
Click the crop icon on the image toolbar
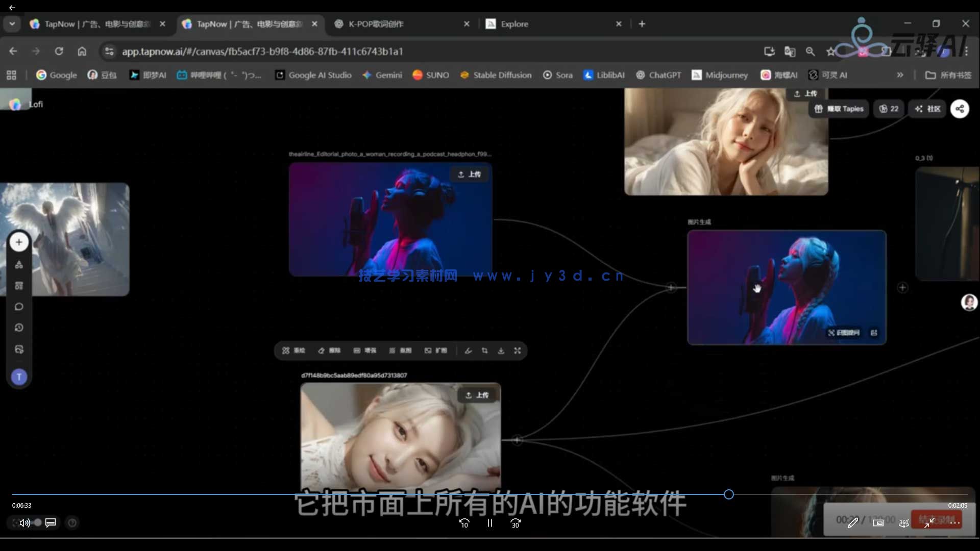coord(484,350)
